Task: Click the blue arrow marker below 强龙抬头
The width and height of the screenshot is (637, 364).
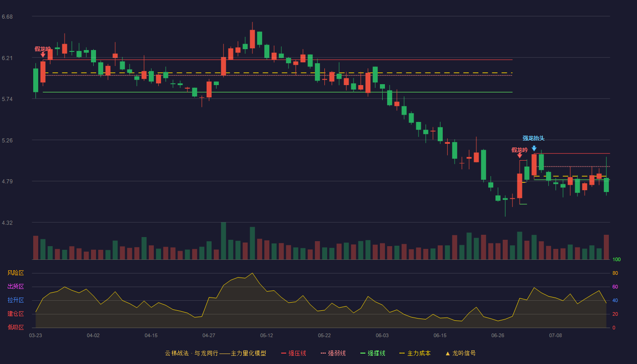Action: [x=534, y=148]
